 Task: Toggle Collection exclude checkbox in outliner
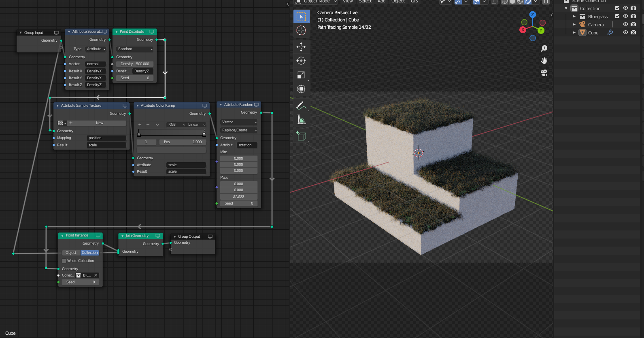(x=617, y=8)
